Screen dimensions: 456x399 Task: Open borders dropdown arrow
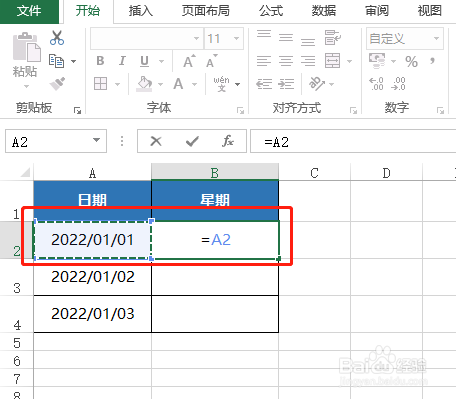(x=117, y=84)
